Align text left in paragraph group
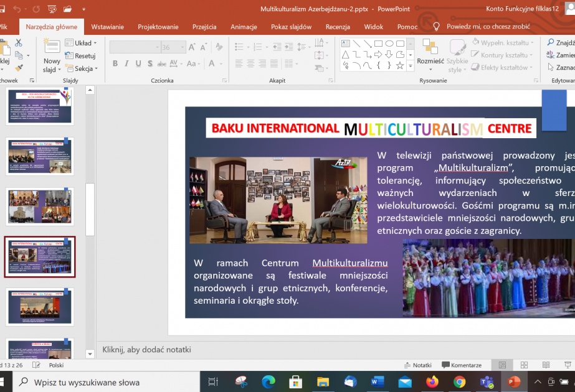Image resolution: width=575 pixels, height=392 pixels. click(239, 63)
